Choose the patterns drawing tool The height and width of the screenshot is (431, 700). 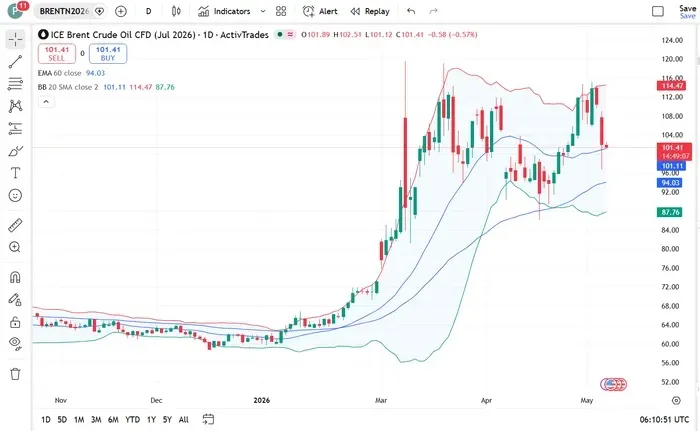[15, 106]
